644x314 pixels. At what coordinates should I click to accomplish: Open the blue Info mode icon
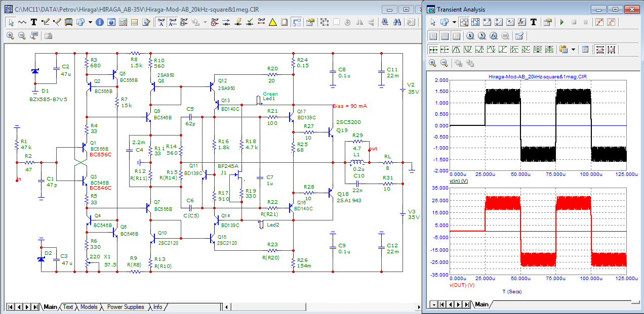100,22
